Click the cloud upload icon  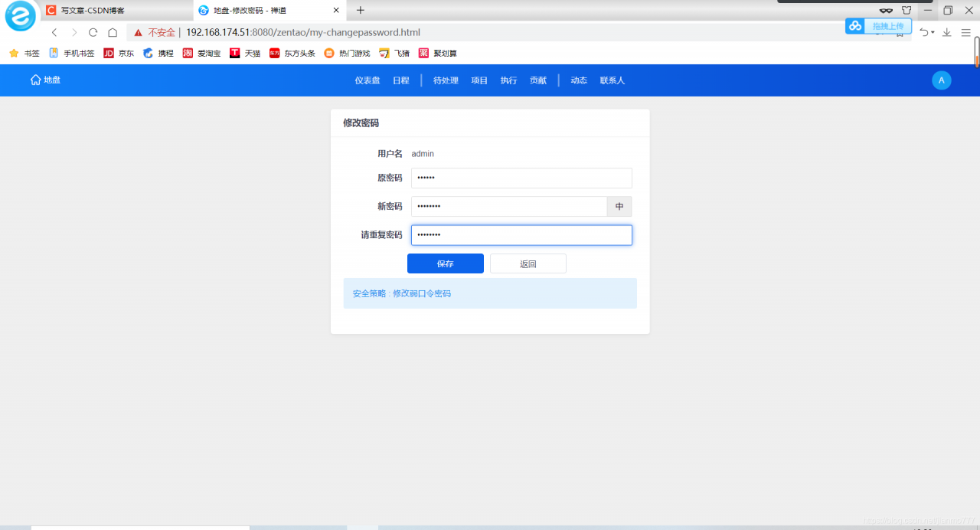pos(855,26)
